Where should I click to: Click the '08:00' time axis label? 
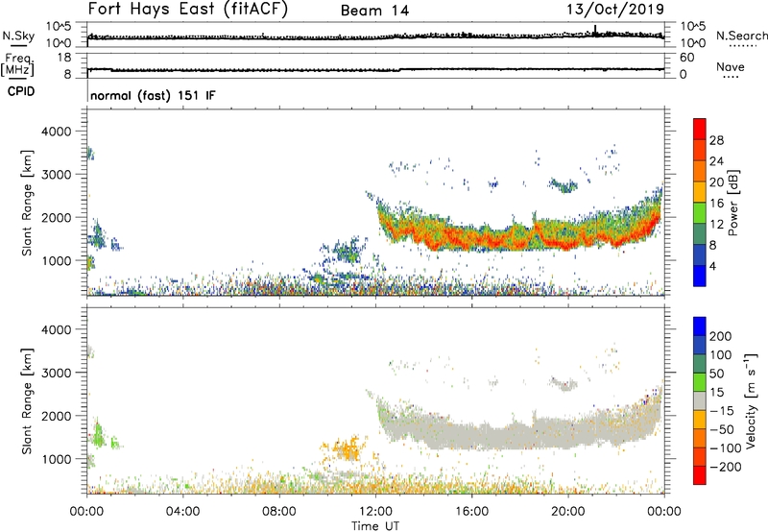coord(279,512)
